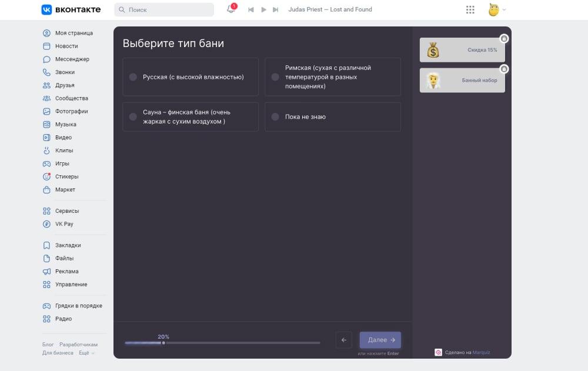
Task: Click the quiz progress bar at 20%
Action: pyautogui.click(x=163, y=342)
